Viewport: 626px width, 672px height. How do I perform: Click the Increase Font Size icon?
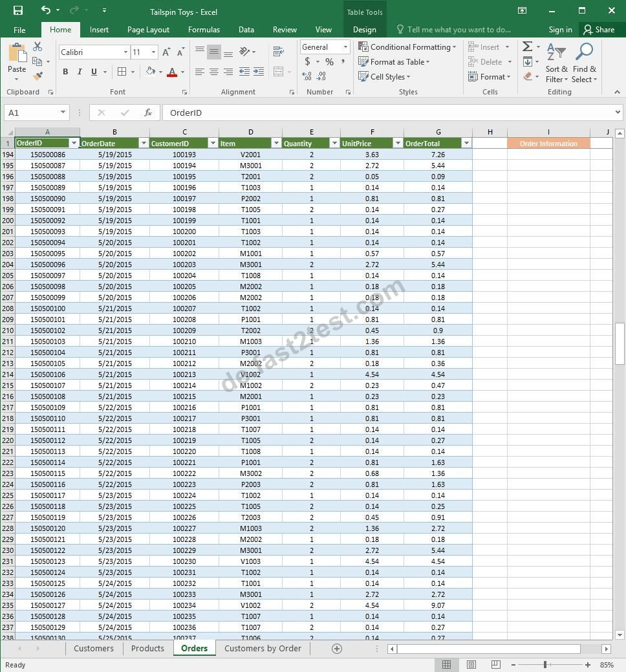pos(166,52)
